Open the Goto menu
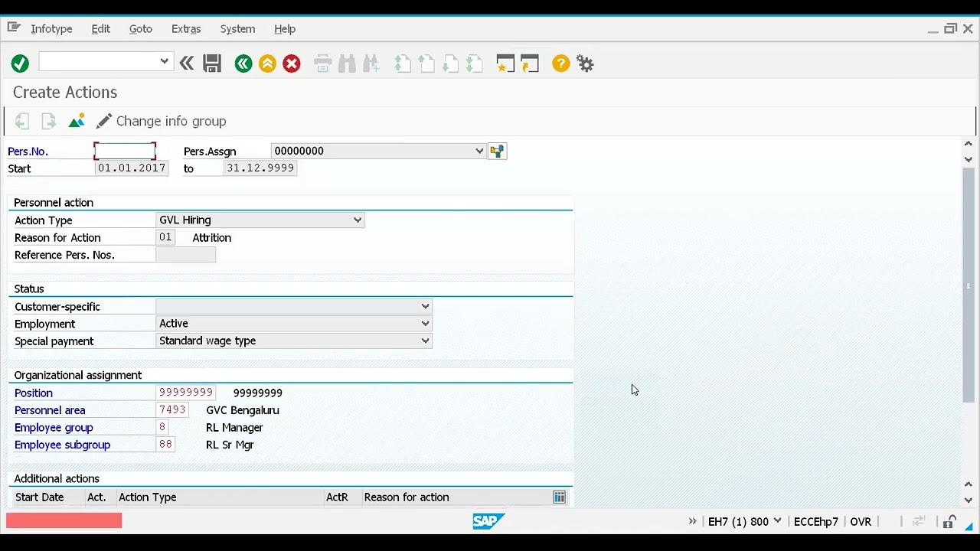 pos(141,28)
